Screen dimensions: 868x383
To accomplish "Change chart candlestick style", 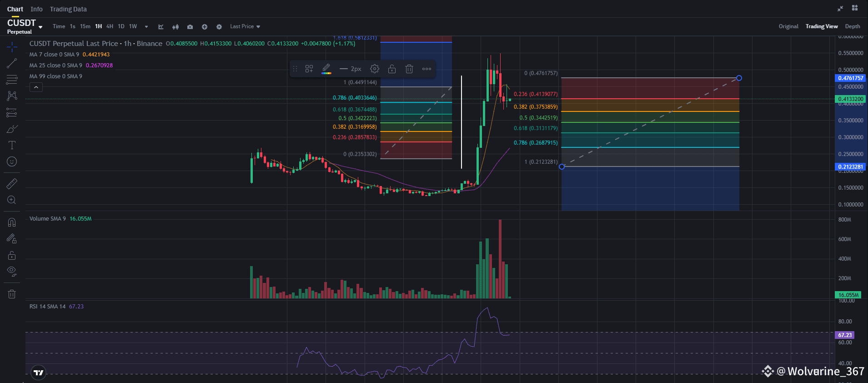I will click(x=176, y=27).
